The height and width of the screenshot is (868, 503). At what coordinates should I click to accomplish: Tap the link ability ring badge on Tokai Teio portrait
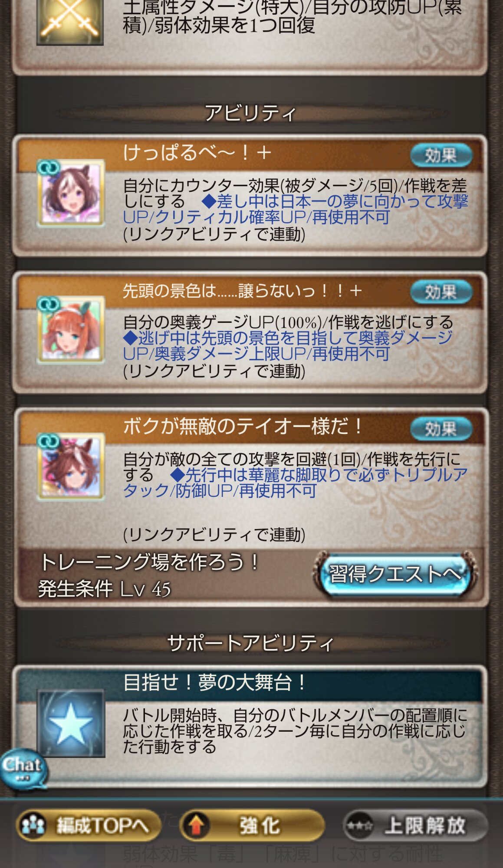click(49, 441)
